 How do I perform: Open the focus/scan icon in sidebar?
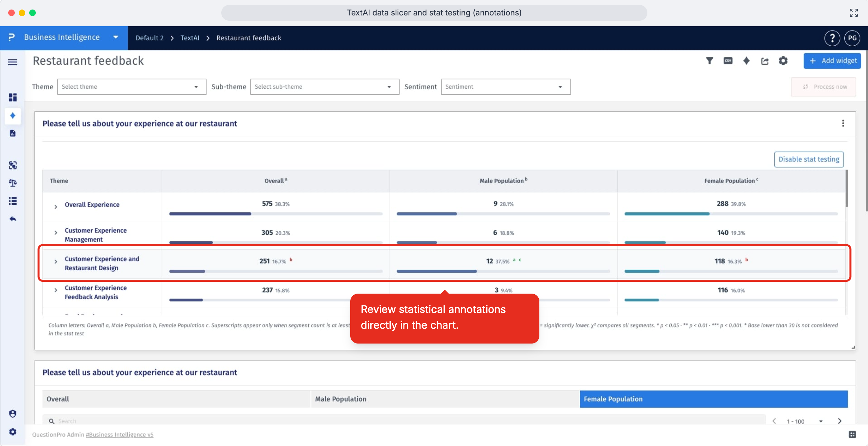click(x=12, y=165)
